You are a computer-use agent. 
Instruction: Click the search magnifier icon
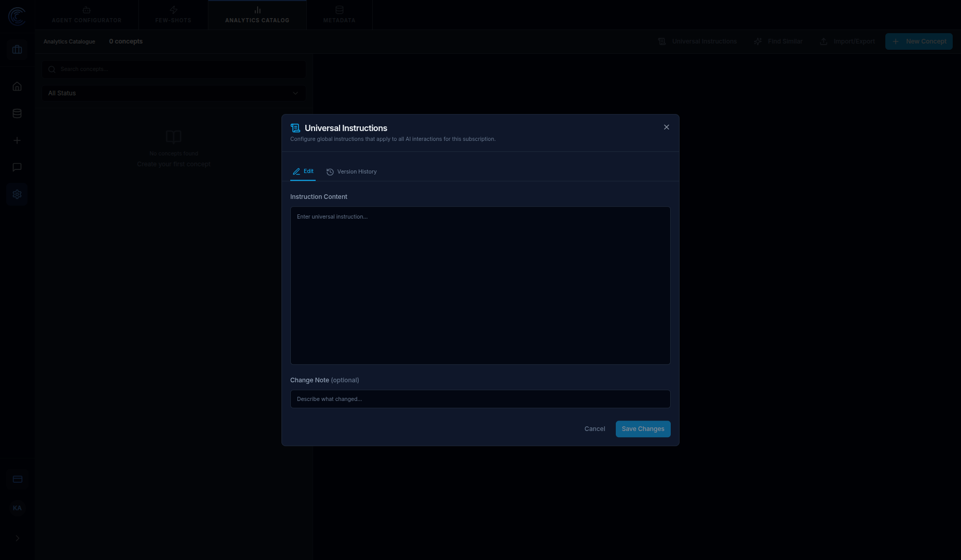coord(52,69)
